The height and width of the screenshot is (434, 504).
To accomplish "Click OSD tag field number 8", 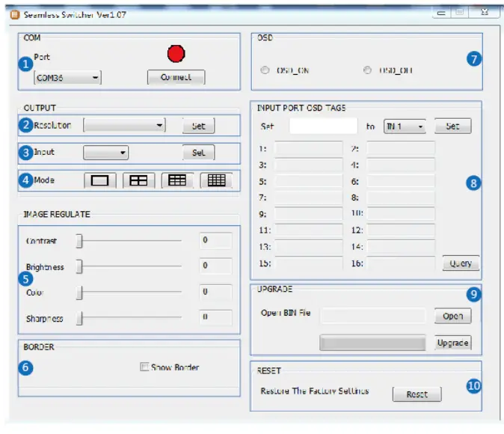I will 401,198.
